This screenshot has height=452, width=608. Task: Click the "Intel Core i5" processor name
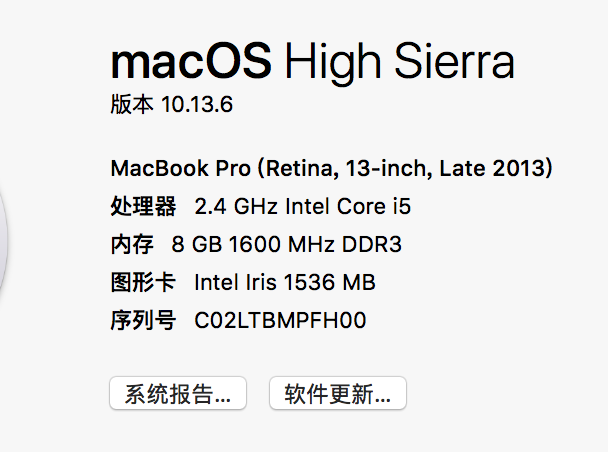click(x=348, y=207)
